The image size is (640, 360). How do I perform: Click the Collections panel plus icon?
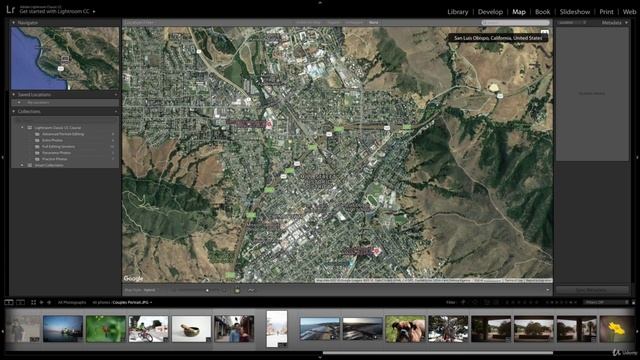pos(116,111)
